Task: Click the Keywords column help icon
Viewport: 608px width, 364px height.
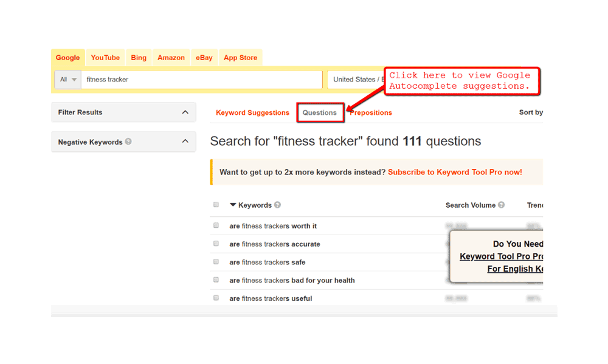Action: coord(277,205)
